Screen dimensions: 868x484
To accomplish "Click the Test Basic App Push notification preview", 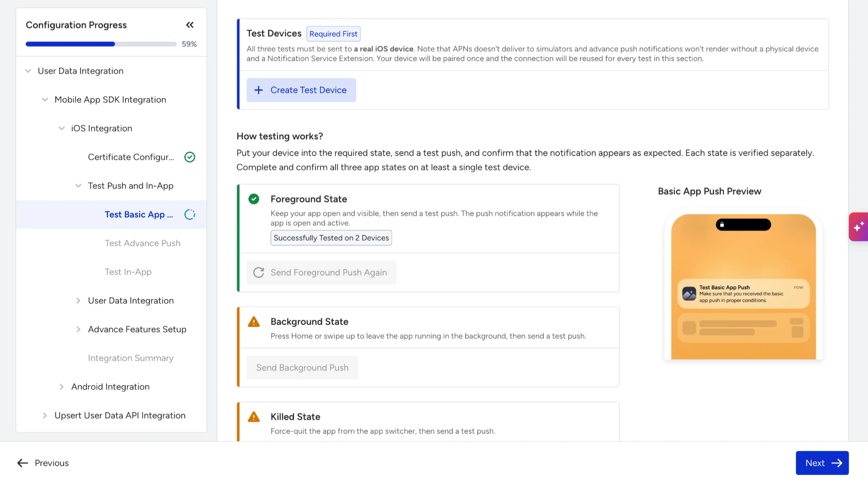I will [743, 294].
